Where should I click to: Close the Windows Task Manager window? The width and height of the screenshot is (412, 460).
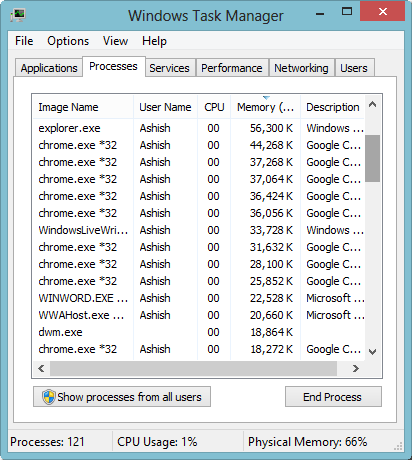tap(383, 12)
